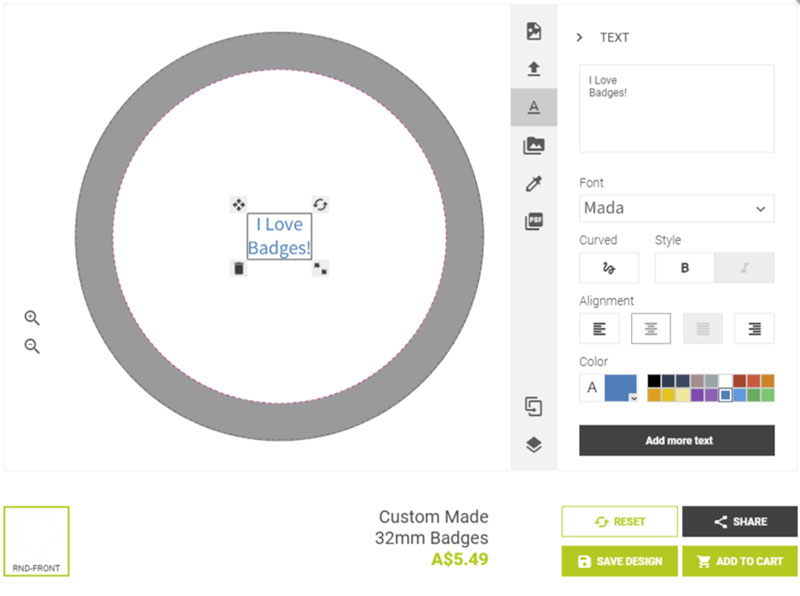Open the Mada font dropdown

tap(677, 208)
